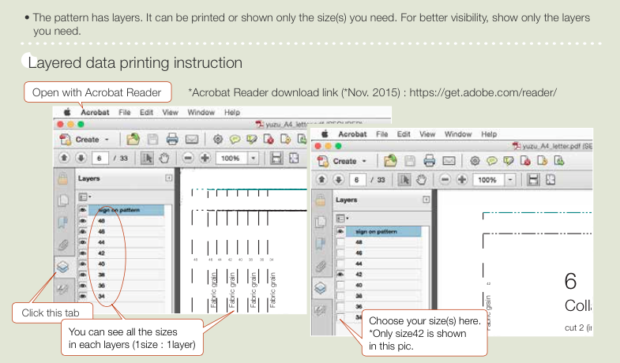
Task: Open the View menu in the right menu bar
Action: [427, 134]
